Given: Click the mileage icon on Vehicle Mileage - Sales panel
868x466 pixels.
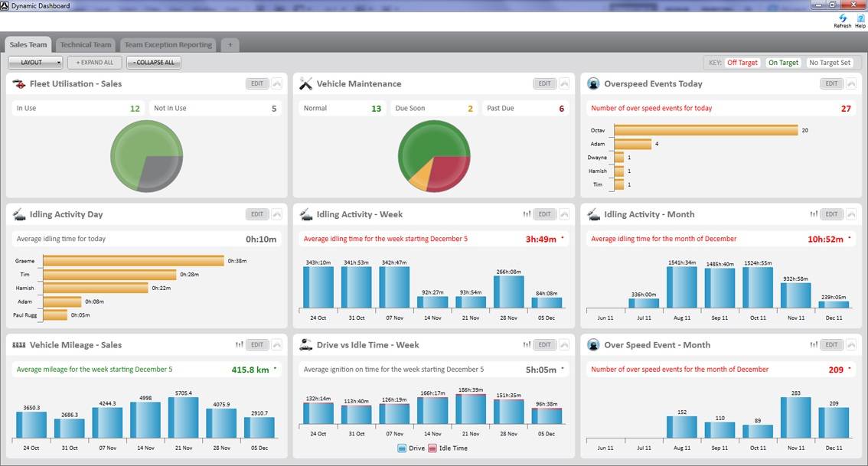Looking at the screenshot, I should 19,344.
